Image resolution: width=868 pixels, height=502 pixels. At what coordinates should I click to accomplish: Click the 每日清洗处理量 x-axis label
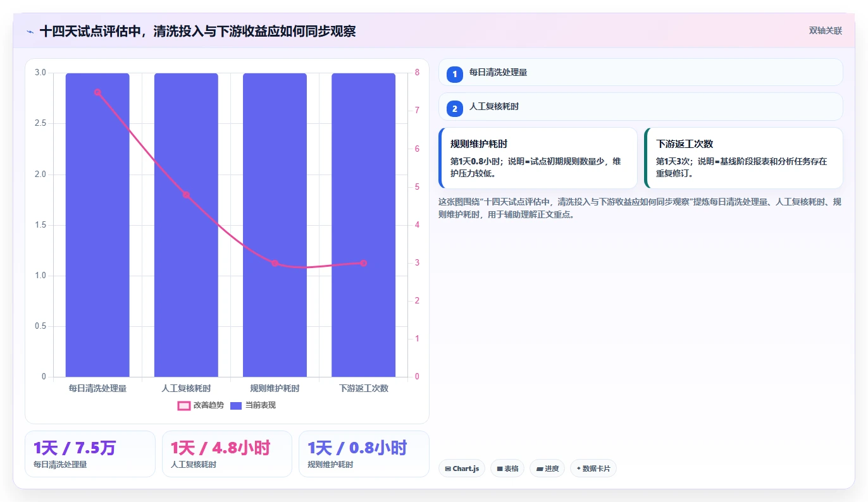point(97,388)
